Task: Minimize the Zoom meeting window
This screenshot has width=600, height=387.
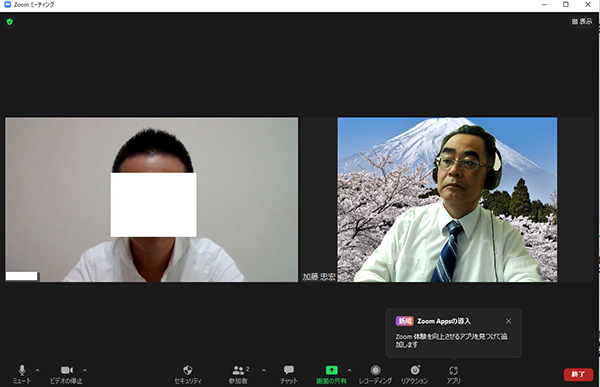Action: pyautogui.click(x=544, y=5)
